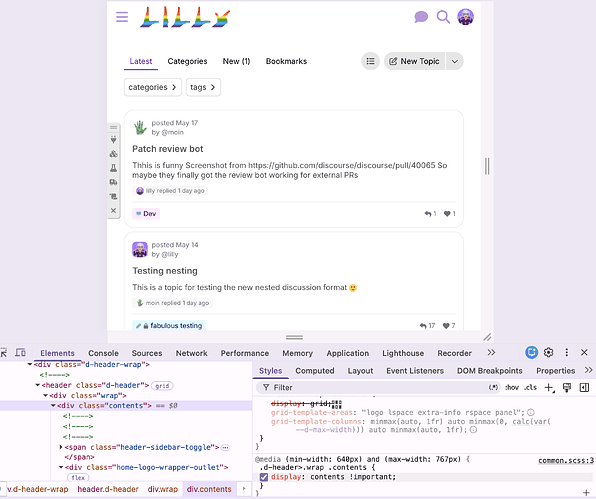This screenshot has height=499, width=596.
Task: Click the grid badge next to header.d-header
Action: (162, 386)
